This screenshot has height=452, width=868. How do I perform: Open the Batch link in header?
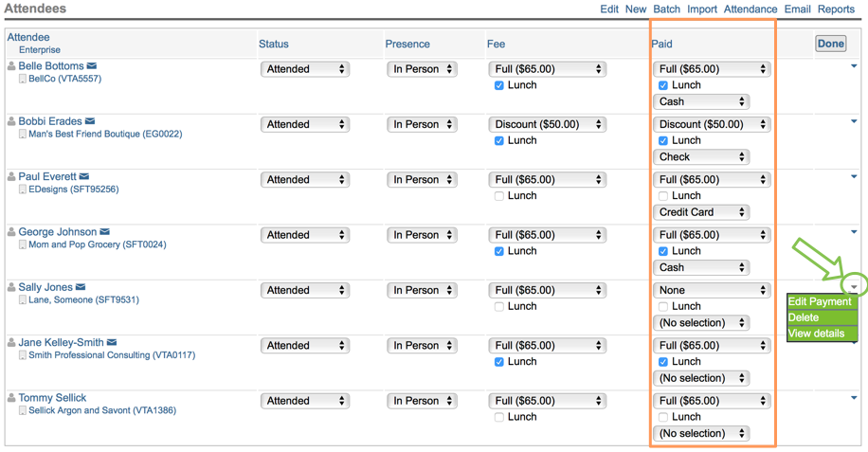point(666,9)
